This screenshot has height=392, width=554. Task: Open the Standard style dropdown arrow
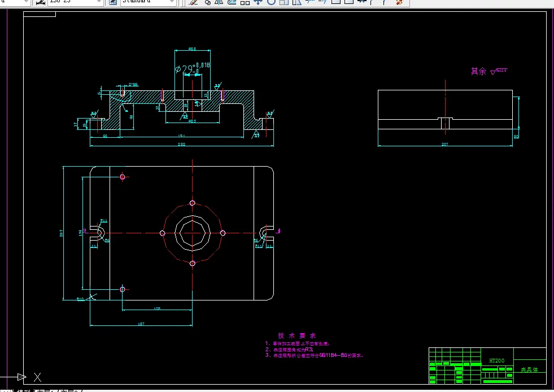[x=172, y=2]
